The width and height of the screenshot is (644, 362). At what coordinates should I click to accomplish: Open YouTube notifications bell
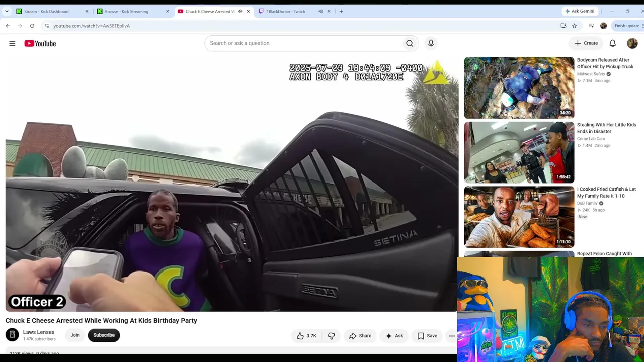click(613, 43)
